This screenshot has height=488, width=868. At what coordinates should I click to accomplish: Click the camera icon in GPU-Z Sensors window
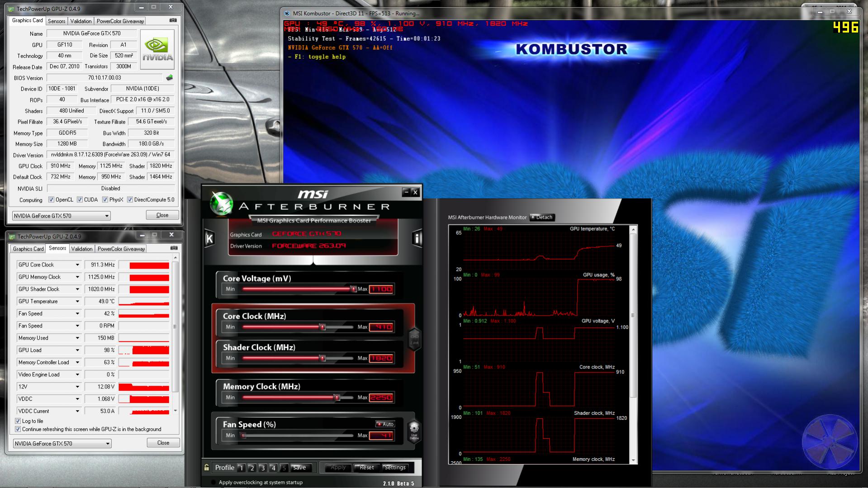pyautogui.click(x=174, y=248)
